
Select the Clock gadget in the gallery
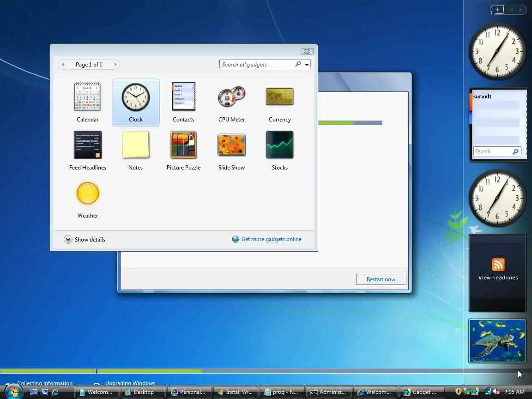(x=135, y=102)
